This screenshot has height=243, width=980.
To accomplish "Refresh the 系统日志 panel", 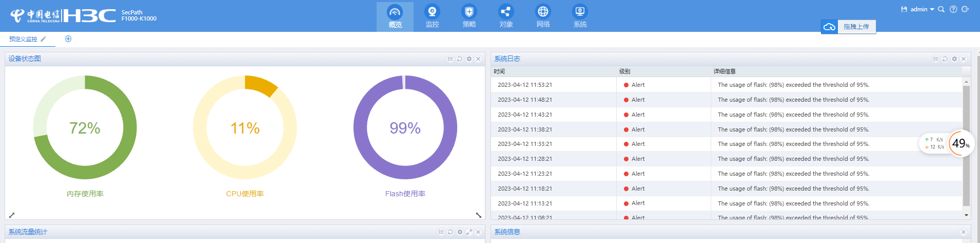I will [945, 59].
